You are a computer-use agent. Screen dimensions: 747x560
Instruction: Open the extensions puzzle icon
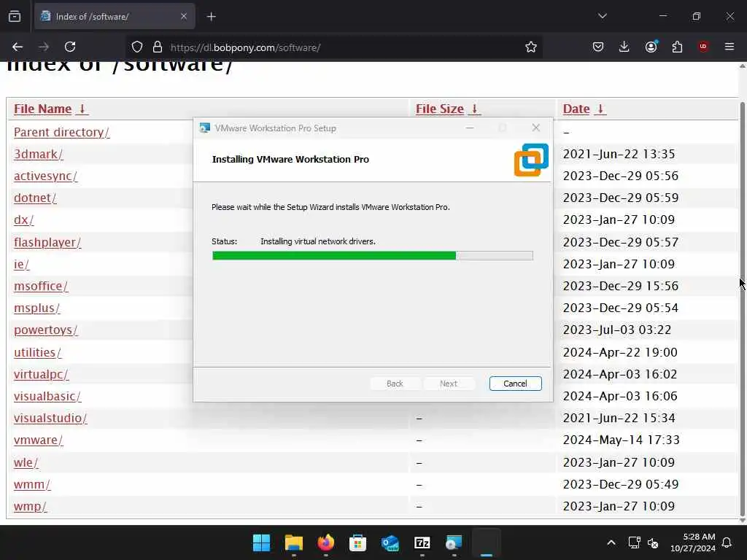(677, 47)
